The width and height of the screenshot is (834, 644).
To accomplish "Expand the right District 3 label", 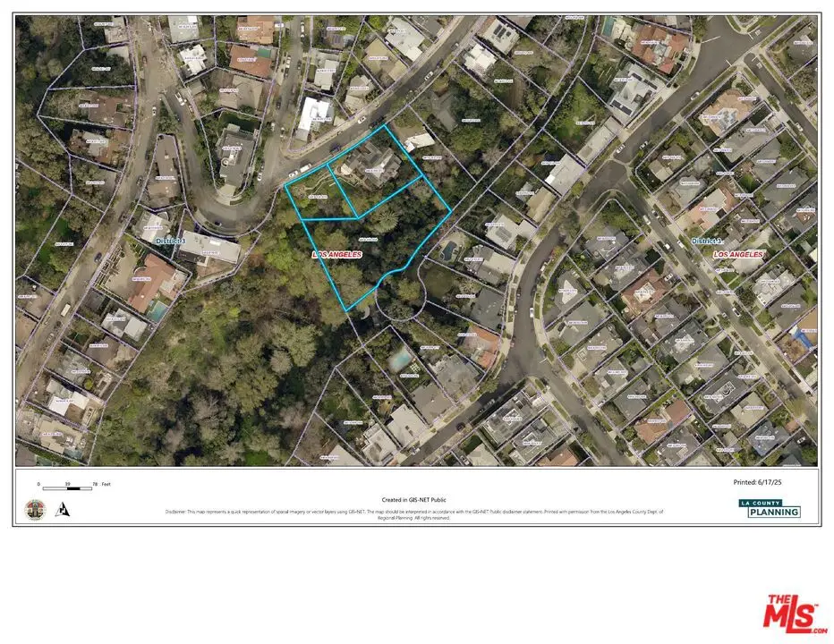I will point(705,240).
